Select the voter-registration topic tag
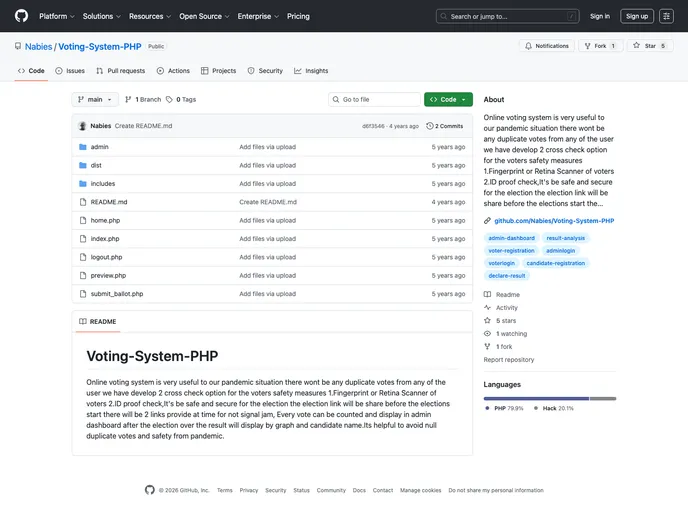The width and height of the screenshot is (688, 512). 511,251
